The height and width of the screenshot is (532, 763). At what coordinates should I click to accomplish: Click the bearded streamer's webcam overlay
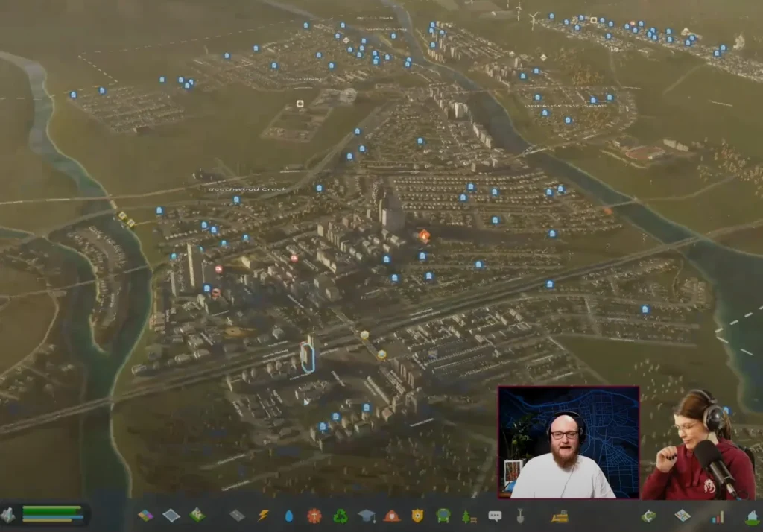(x=569, y=443)
